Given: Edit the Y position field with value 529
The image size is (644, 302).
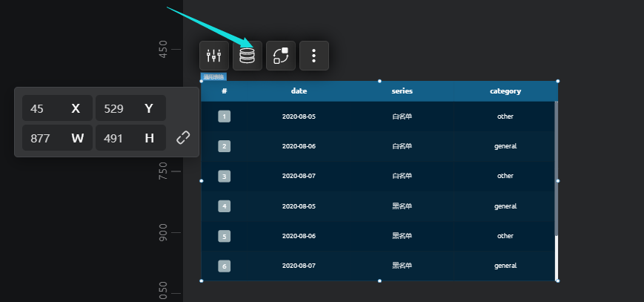Looking at the screenshot, I should pos(130,108).
